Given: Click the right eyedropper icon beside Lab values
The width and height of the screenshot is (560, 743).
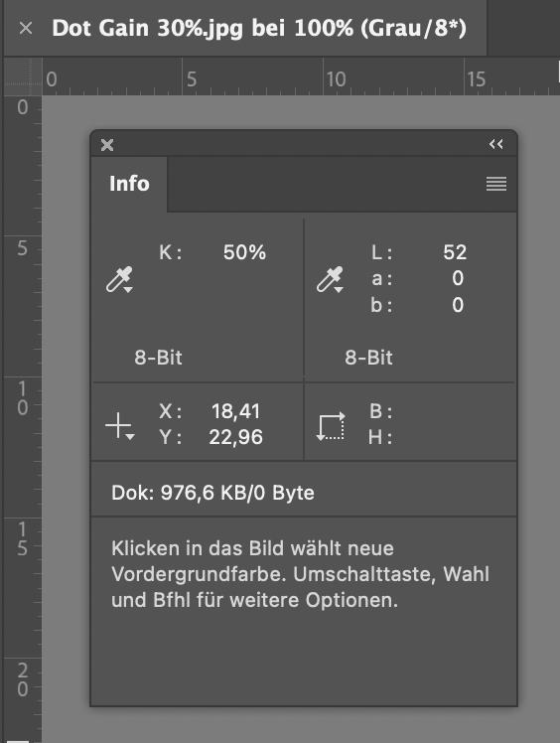Looking at the screenshot, I should tap(330, 279).
